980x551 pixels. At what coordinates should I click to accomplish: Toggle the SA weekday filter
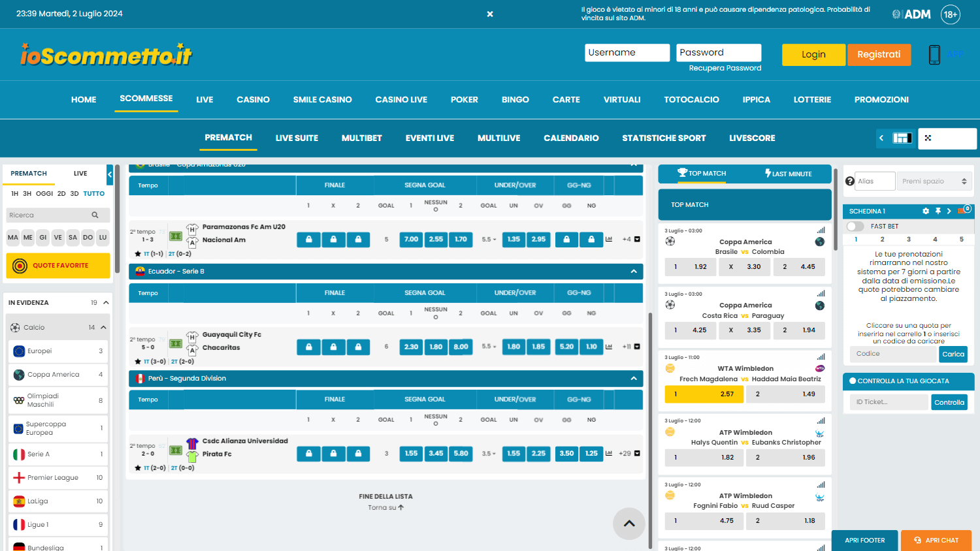pyautogui.click(x=73, y=237)
